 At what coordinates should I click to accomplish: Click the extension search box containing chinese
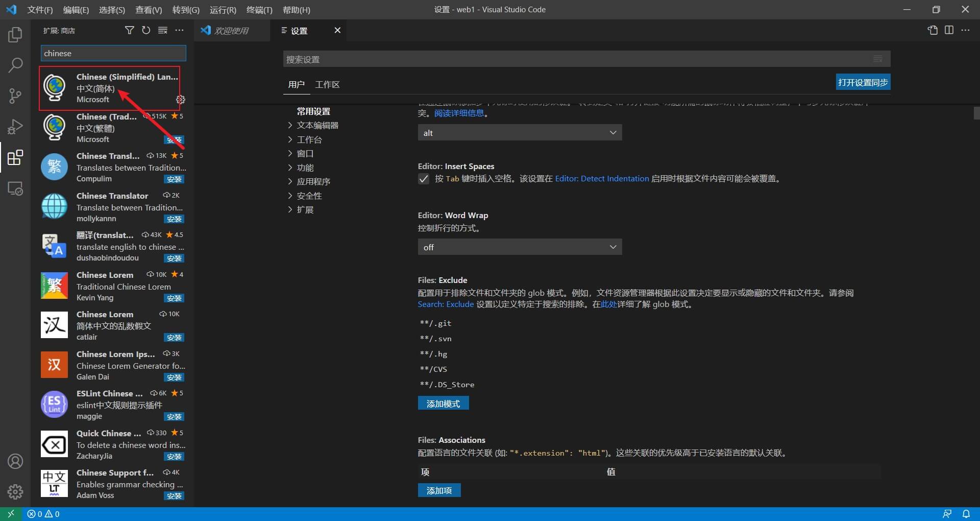[x=113, y=53]
